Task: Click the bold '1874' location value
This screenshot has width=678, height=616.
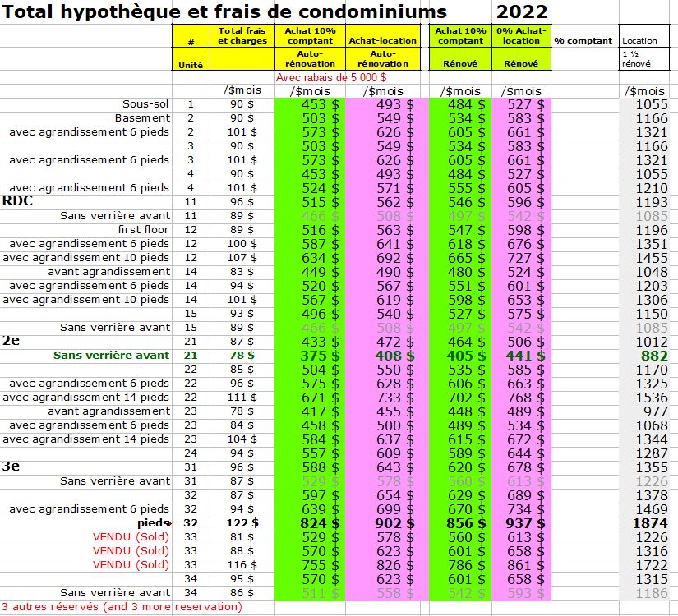Action: tap(650, 523)
